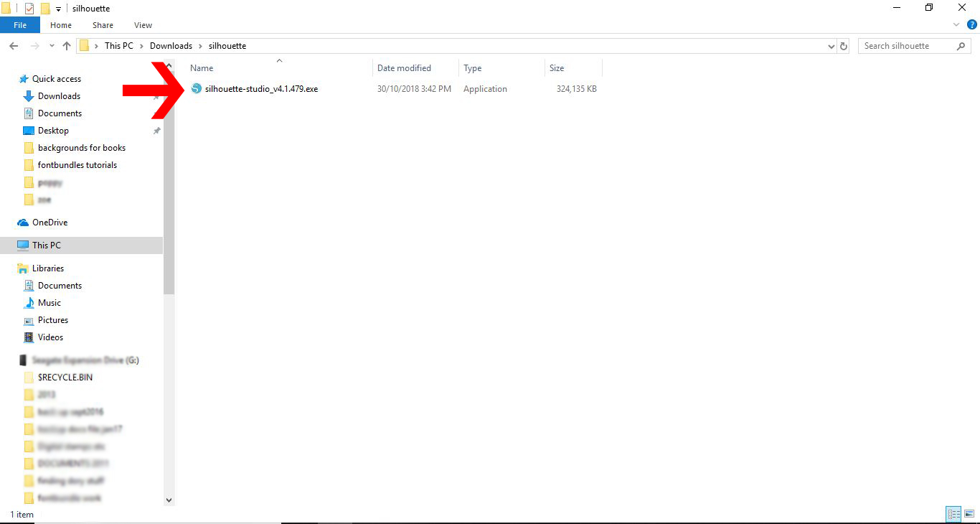Switch to the Share ribbon tab
Image resolution: width=980 pixels, height=524 pixels.
click(x=103, y=25)
